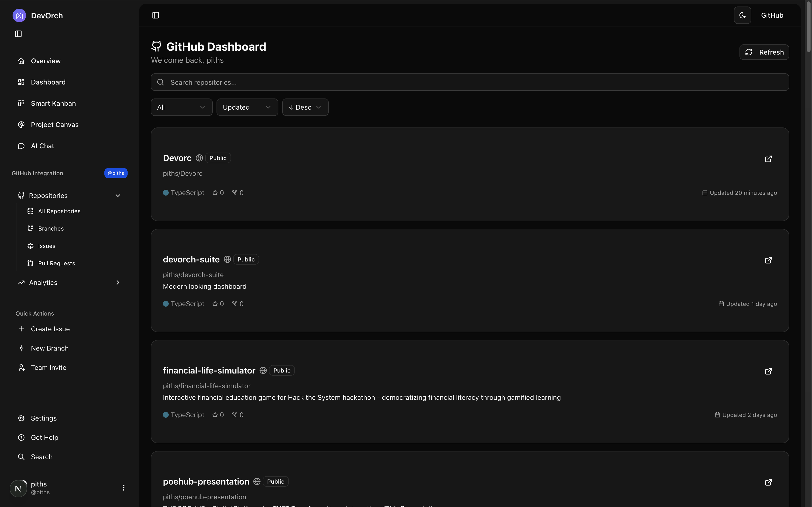Image resolution: width=812 pixels, height=507 pixels.
Task: Open Project Canvas from sidebar
Action: coord(54,125)
